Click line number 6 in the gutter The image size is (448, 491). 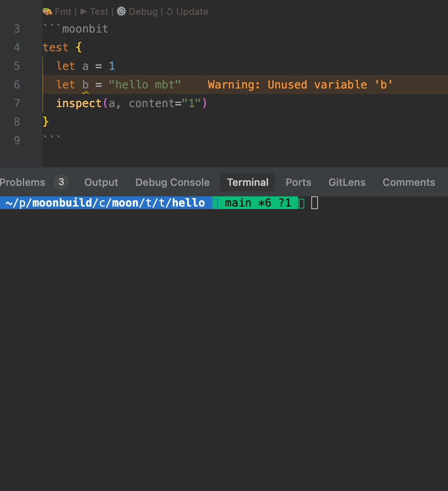click(17, 85)
